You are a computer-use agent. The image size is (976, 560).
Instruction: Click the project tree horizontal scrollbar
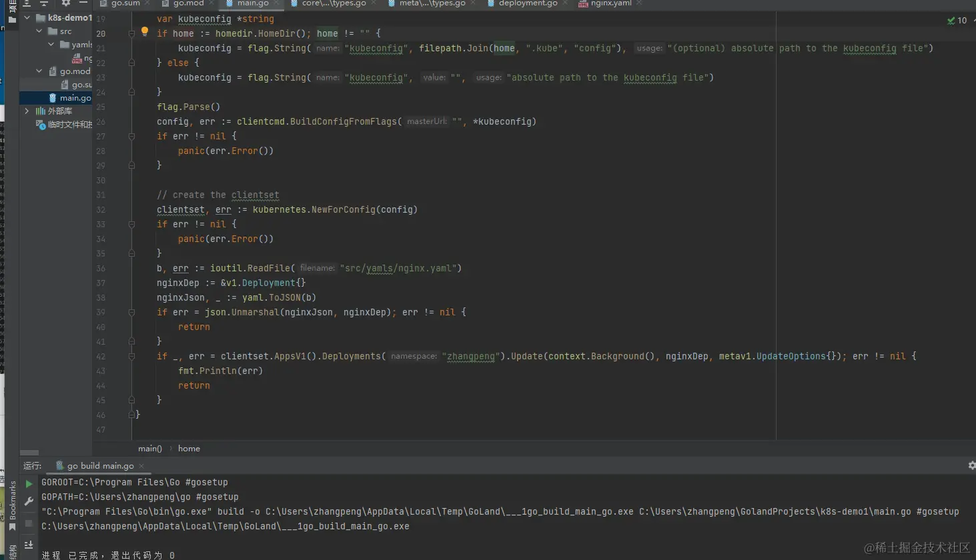[x=29, y=453]
